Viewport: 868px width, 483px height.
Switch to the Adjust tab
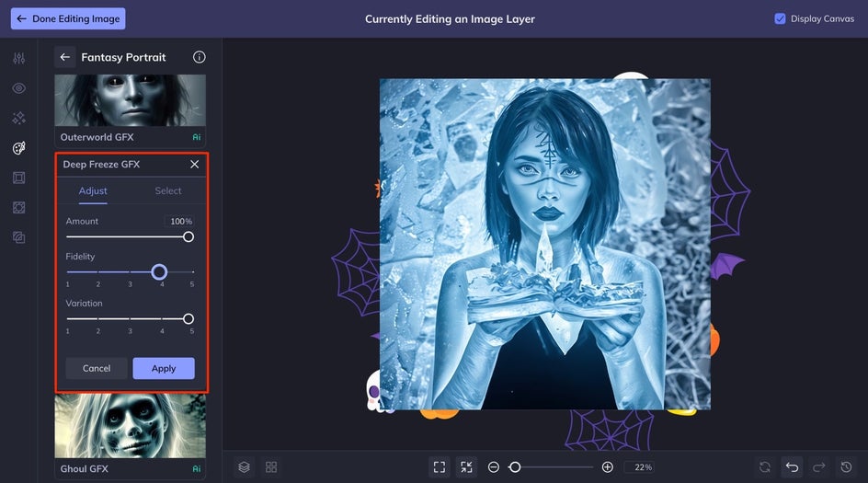tap(93, 191)
